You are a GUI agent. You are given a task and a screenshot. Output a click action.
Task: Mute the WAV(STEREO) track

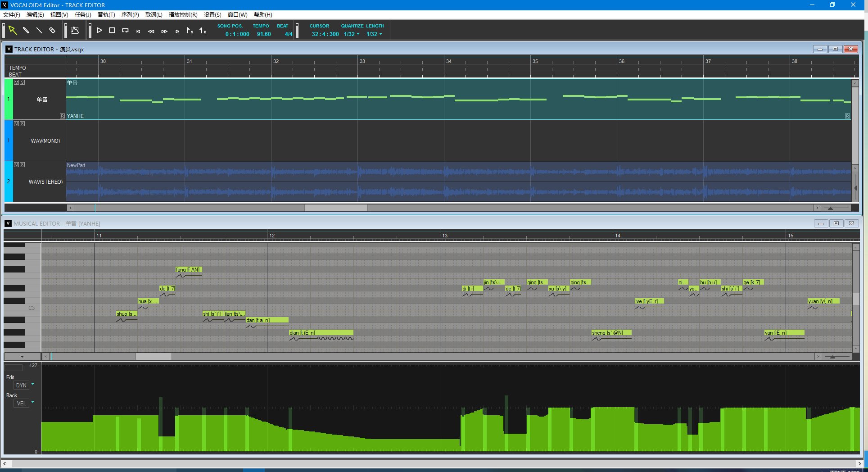coord(17,165)
